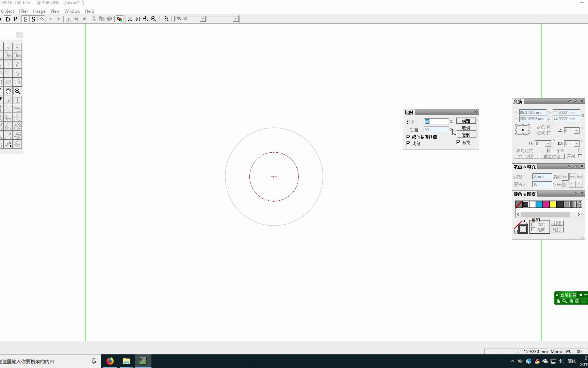Screen dimensions: 588x368
Task: Click the 1:1 actual size icon
Action: [x=138, y=19]
